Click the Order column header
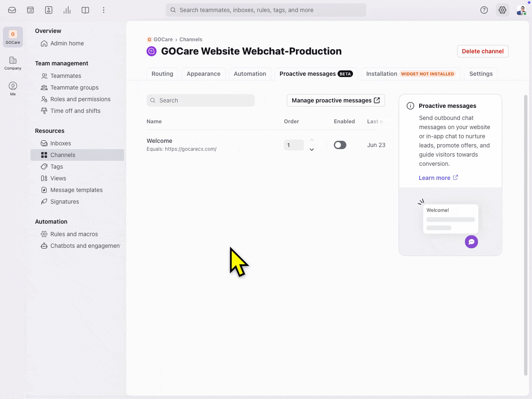 (291, 122)
